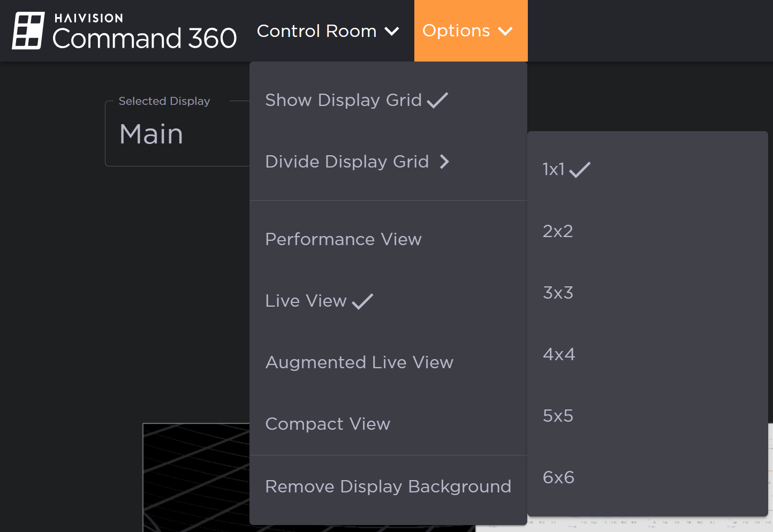This screenshot has width=773, height=532.
Task: Open the Control Room dropdown
Action: (328, 31)
